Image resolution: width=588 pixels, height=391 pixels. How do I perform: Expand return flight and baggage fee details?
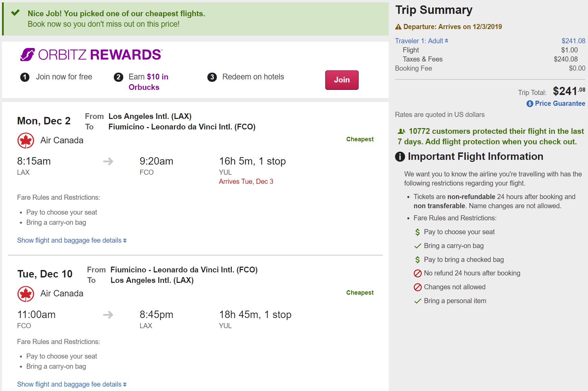(72, 384)
